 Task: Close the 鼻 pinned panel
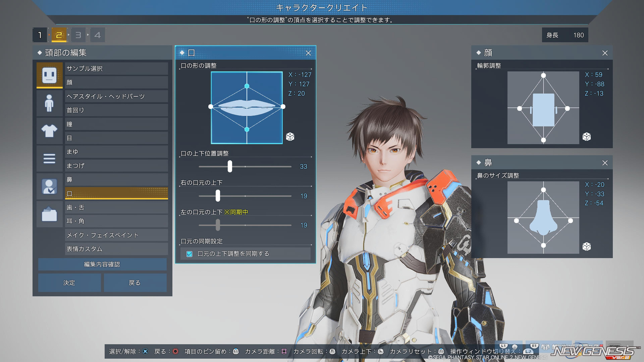pos(605,163)
